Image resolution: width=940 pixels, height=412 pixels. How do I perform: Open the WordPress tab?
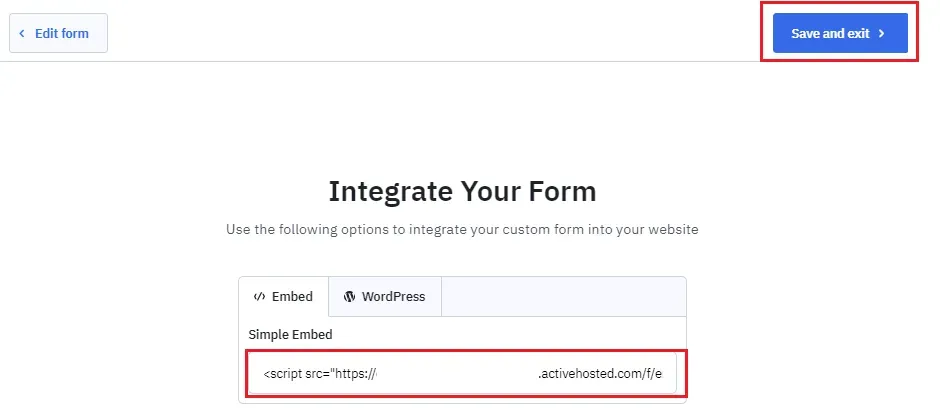tap(385, 296)
